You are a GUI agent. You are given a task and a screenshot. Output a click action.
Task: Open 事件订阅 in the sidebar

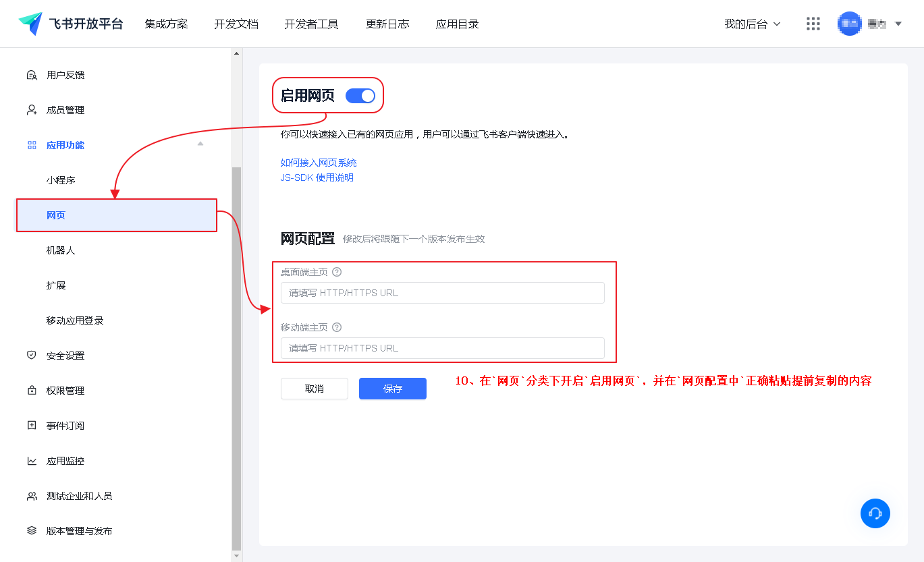[x=65, y=426]
